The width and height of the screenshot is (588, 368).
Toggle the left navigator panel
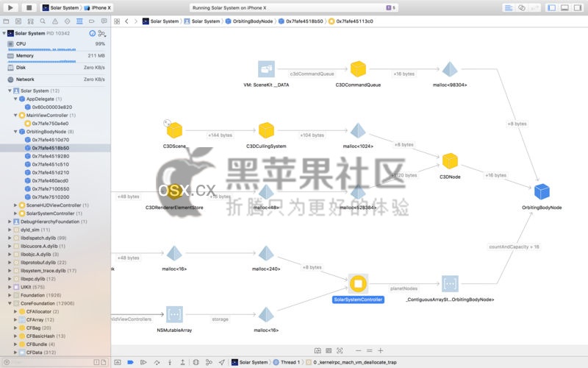click(x=552, y=7)
